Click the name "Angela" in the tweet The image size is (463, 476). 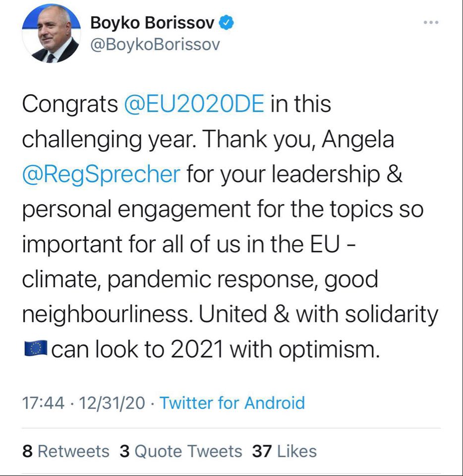coord(358,140)
